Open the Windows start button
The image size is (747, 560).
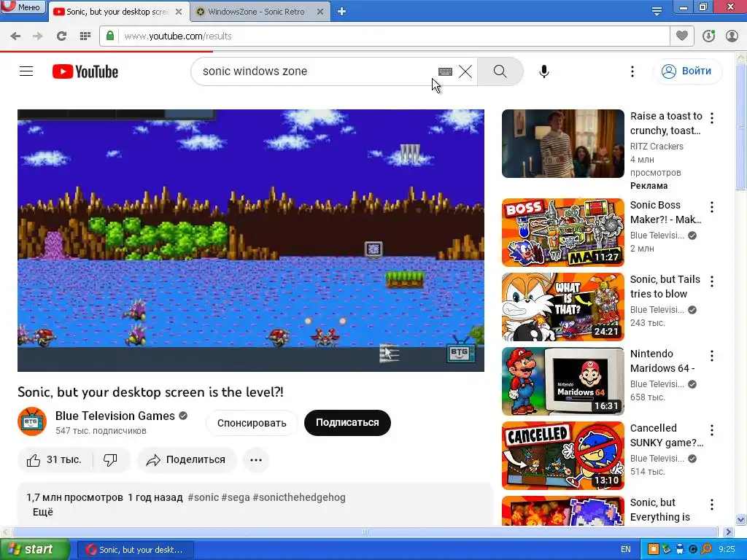click(34, 550)
